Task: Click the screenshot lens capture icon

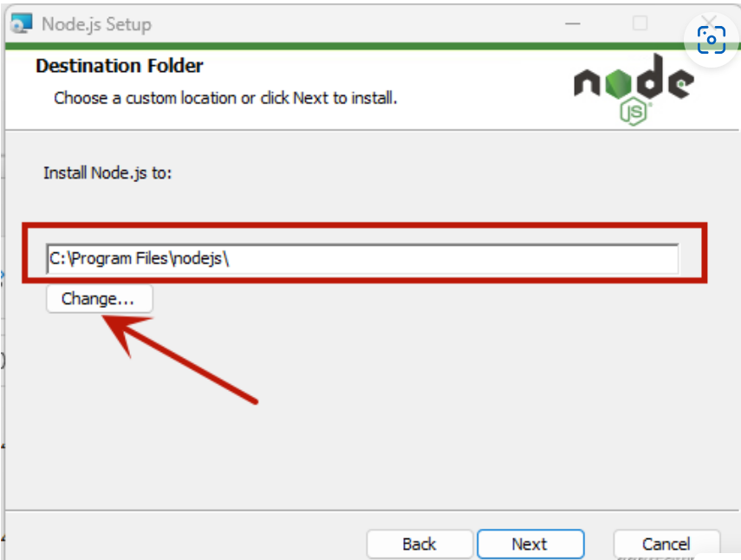Action: pos(712,40)
